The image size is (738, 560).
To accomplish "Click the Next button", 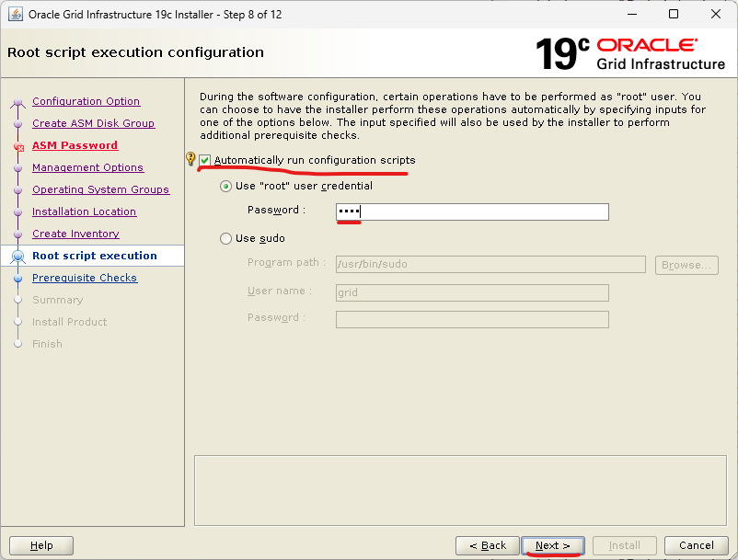I will [553, 545].
